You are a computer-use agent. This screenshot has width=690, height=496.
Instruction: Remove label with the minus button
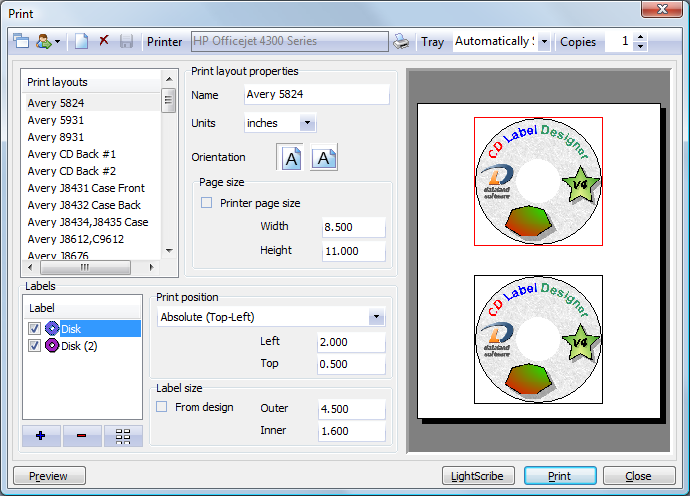click(82, 436)
